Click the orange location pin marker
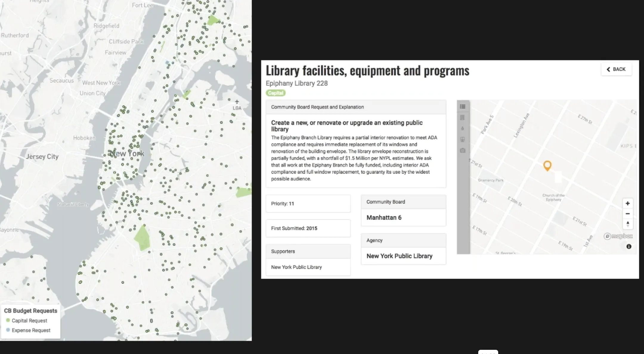This screenshot has height=354, width=644. pyautogui.click(x=547, y=165)
